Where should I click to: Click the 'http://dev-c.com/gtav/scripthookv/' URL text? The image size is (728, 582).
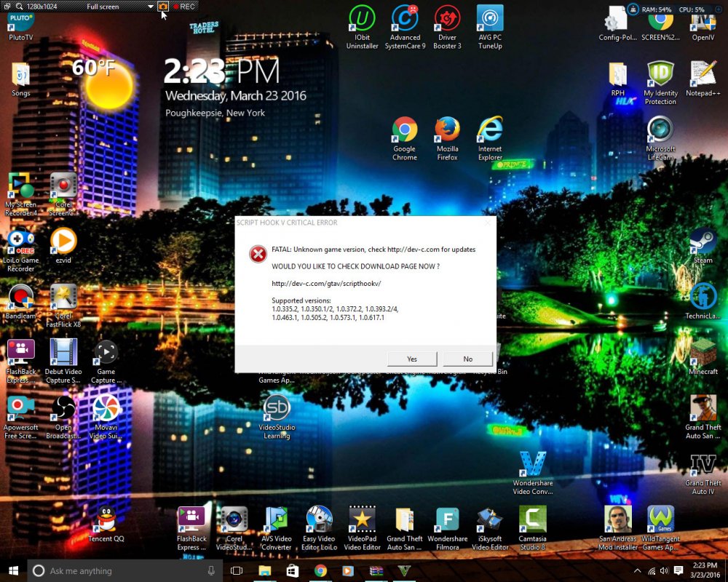point(326,283)
